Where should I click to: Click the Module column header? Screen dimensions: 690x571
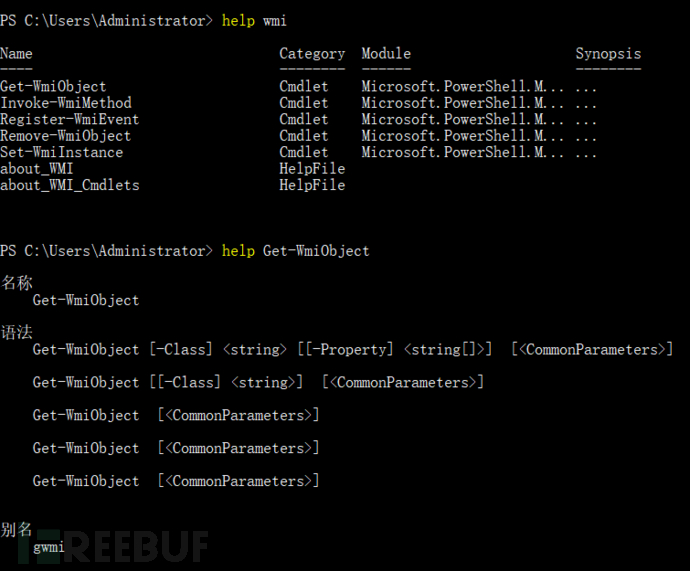386,53
